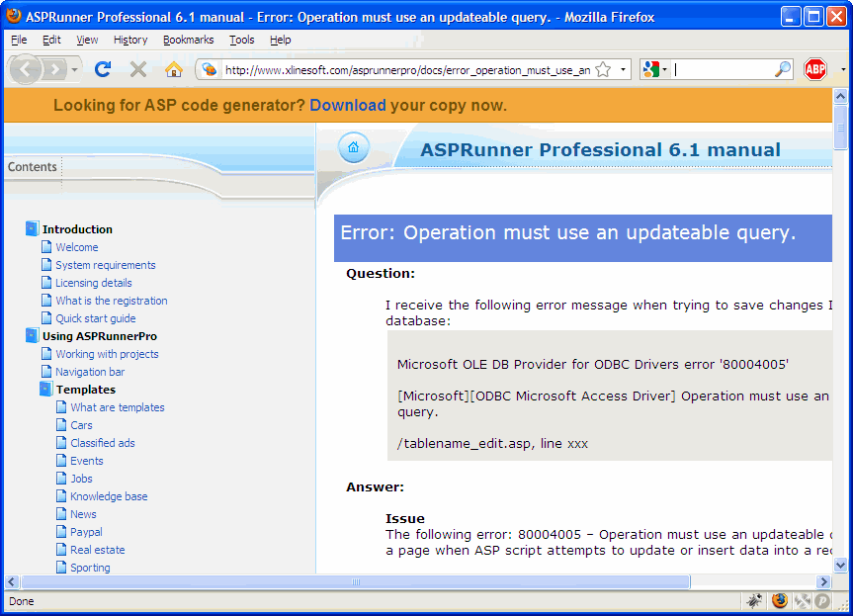Image resolution: width=853 pixels, height=616 pixels.
Task: Open the Classified ads template topic
Action: pos(103,443)
